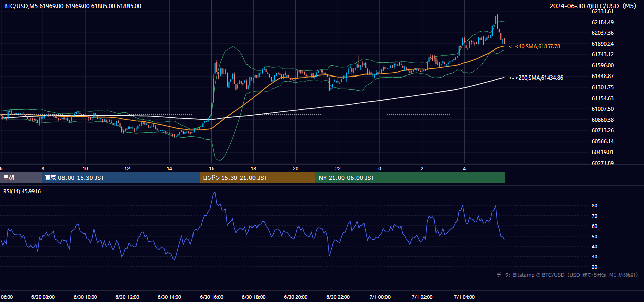
Task: Click the 7/1 00:00 bottom time label
Action: [380, 297]
